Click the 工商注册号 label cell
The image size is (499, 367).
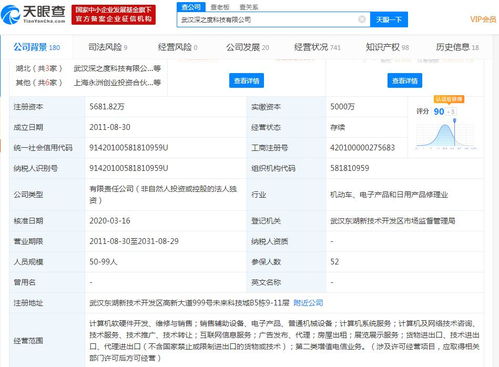pyautogui.click(x=286, y=148)
